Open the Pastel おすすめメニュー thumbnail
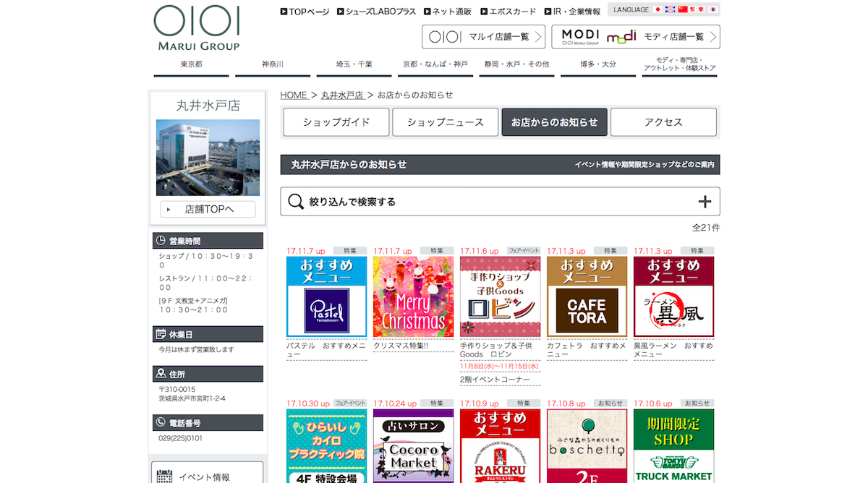This screenshot has height=483, width=868. tap(327, 296)
